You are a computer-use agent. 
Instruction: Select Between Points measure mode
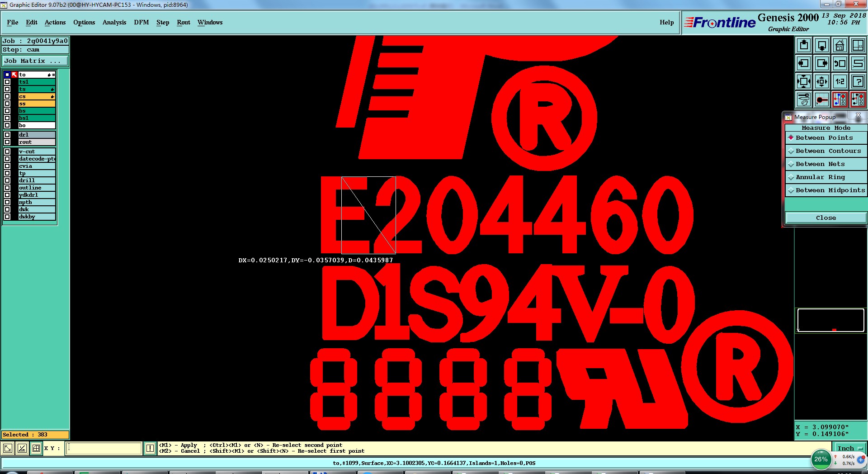[x=826, y=137]
